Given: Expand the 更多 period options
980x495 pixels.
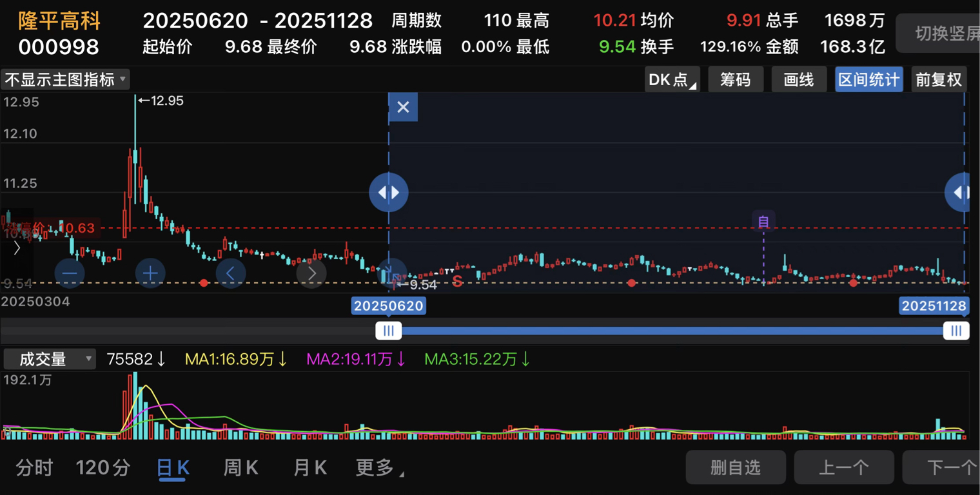Looking at the screenshot, I should (x=380, y=467).
